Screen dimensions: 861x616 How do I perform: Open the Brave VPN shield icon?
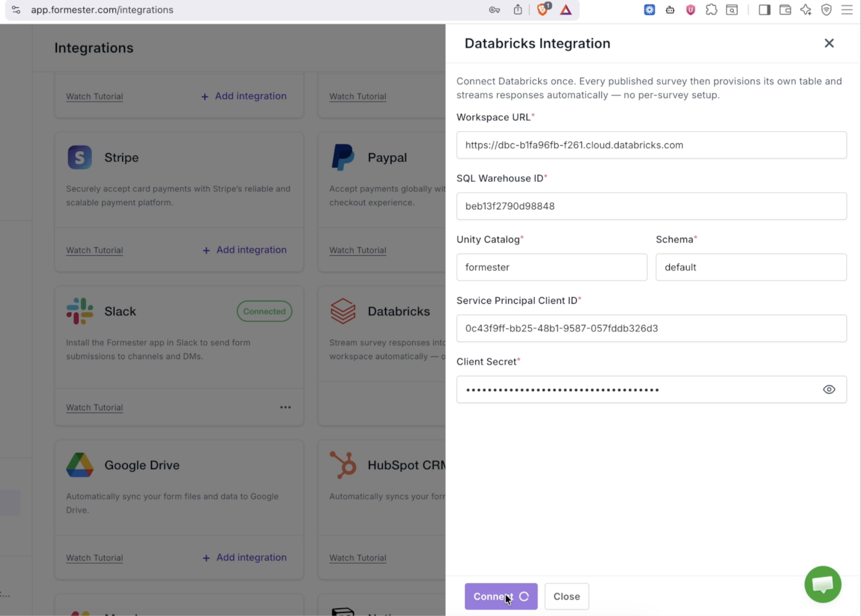click(x=826, y=10)
